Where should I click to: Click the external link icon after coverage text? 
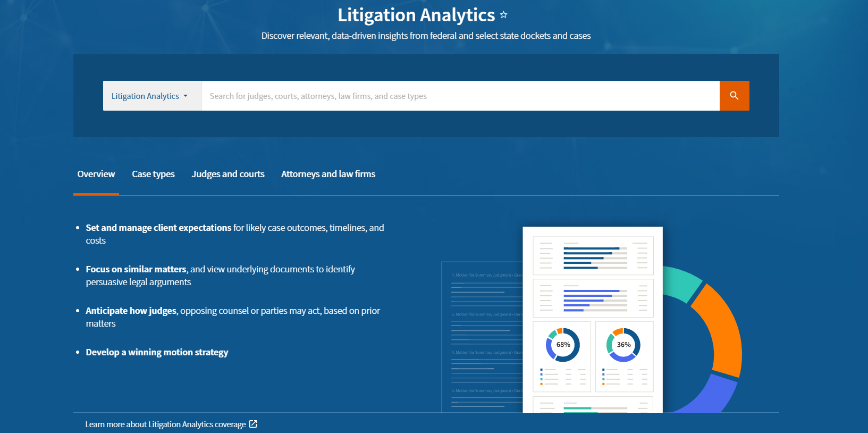pos(253,424)
